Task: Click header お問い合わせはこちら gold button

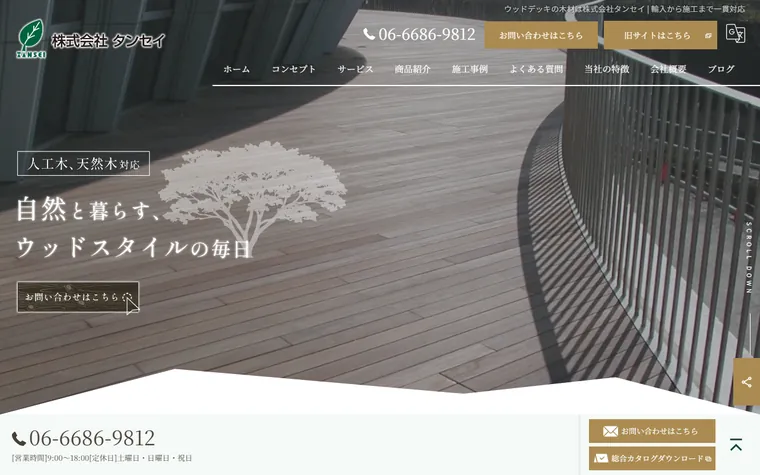Action: pos(541,35)
